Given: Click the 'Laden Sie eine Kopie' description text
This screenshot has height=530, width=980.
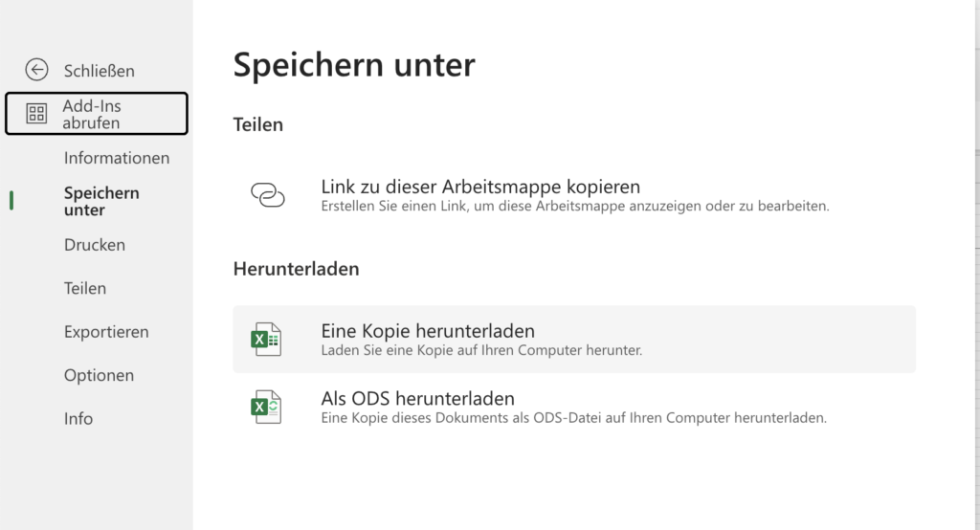Looking at the screenshot, I should click(481, 350).
